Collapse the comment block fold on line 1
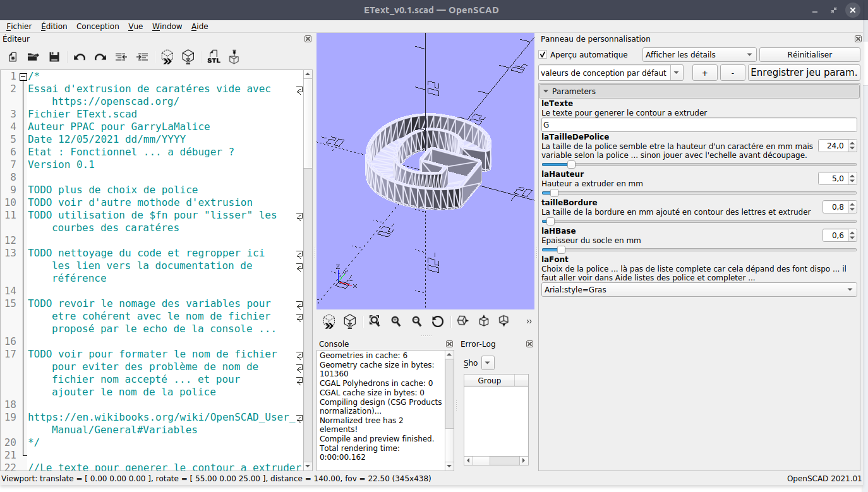This screenshot has height=492, width=868. click(x=23, y=76)
